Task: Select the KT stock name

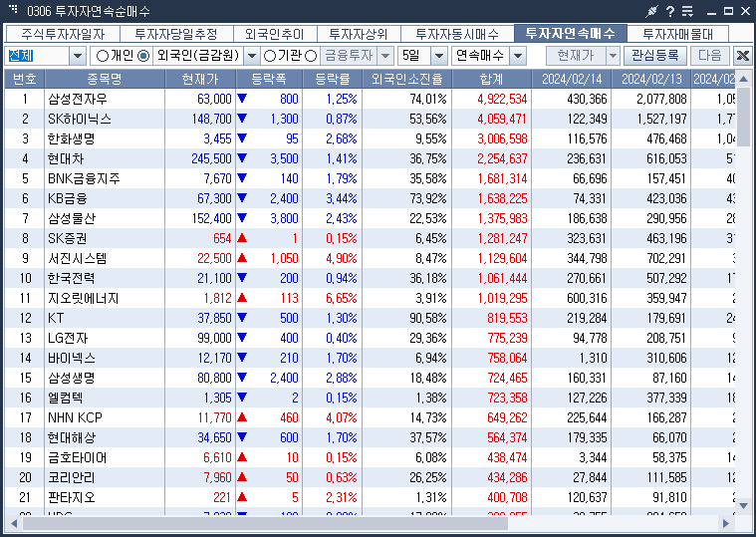Action: 56,318
